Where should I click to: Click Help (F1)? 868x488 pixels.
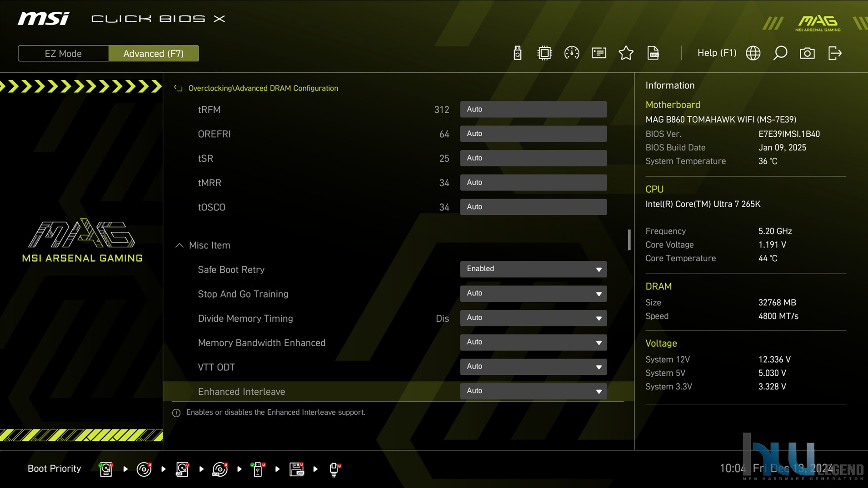click(x=717, y=53)
